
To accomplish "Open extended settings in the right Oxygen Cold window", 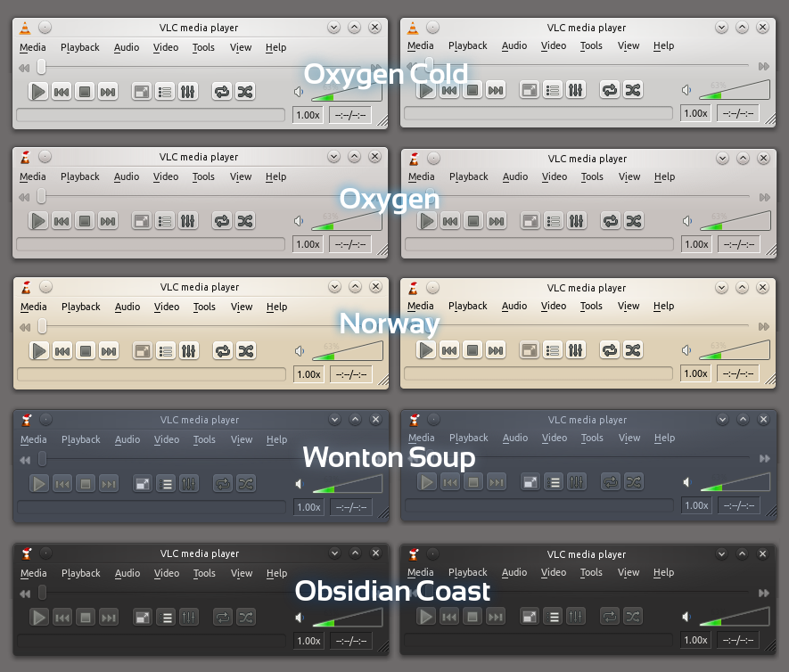I will tap(575, 90).
